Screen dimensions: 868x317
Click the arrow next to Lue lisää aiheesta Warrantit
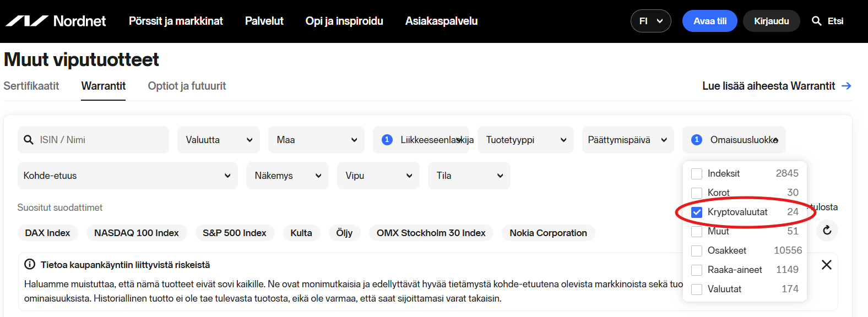click(x=847, y=86)
